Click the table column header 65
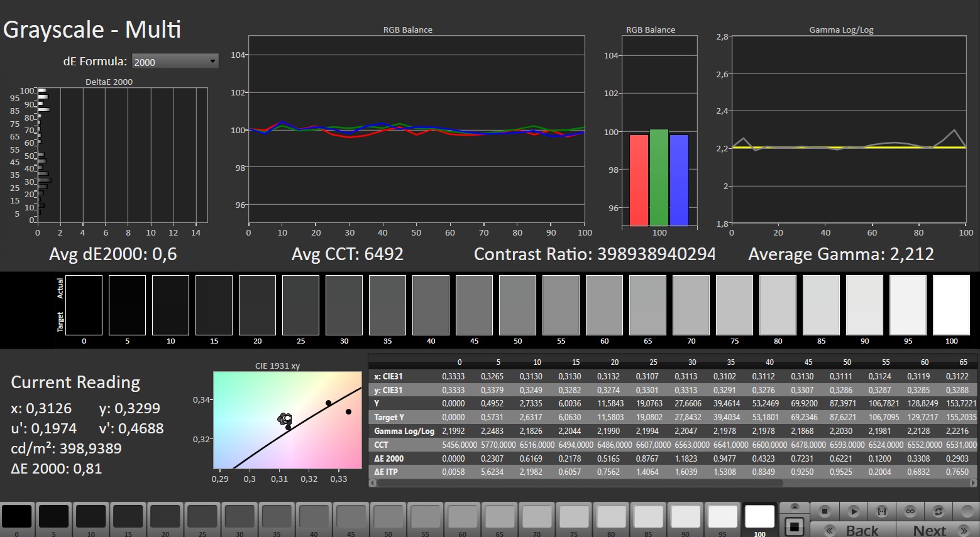The image size is (980, 537). click(963, 362)
